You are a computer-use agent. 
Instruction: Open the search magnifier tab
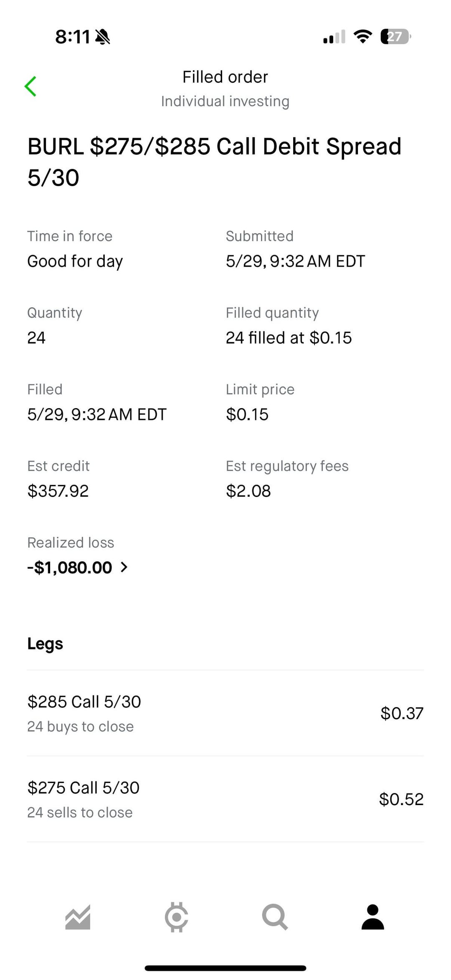click(x=275, y=917)
